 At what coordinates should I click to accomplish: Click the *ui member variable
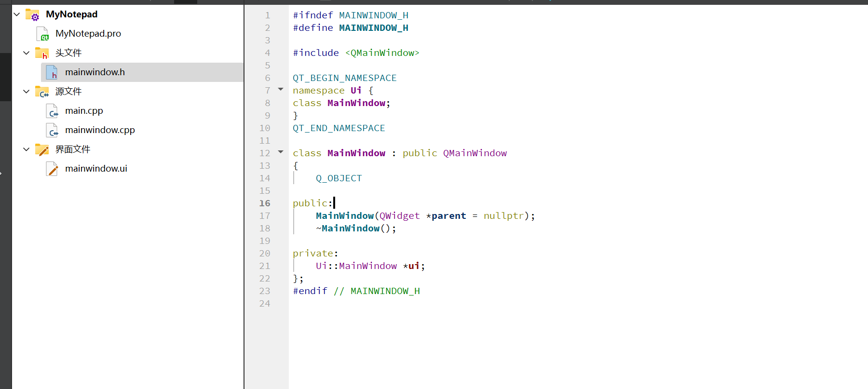click(414, 266)
